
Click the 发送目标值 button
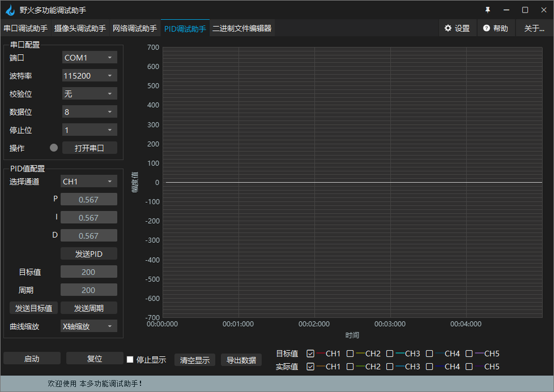tap(34, 308)
